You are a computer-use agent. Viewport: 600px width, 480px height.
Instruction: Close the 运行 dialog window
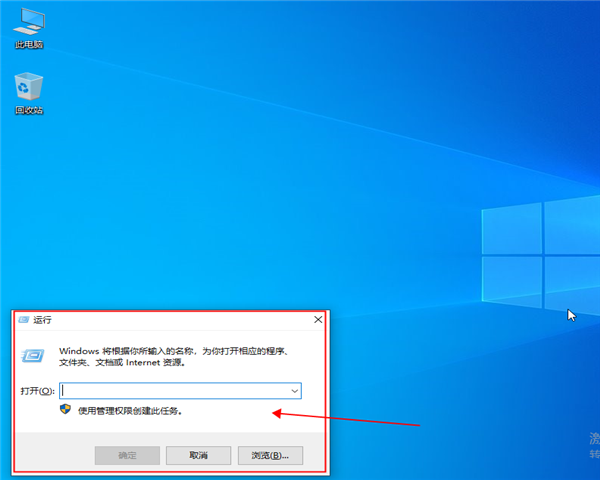[x=318, y=320]
